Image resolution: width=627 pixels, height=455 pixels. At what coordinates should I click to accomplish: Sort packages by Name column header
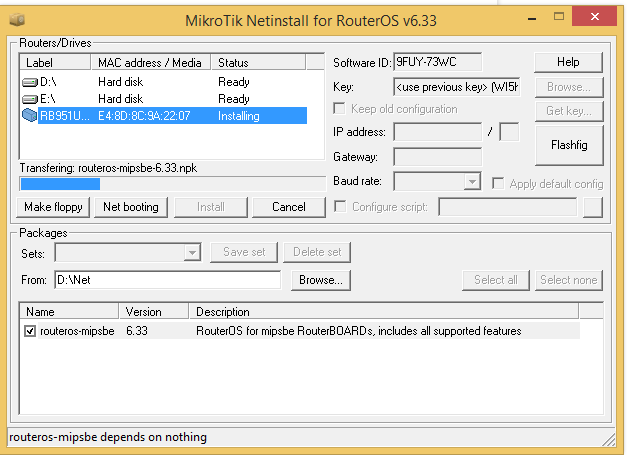click(69, 312)
